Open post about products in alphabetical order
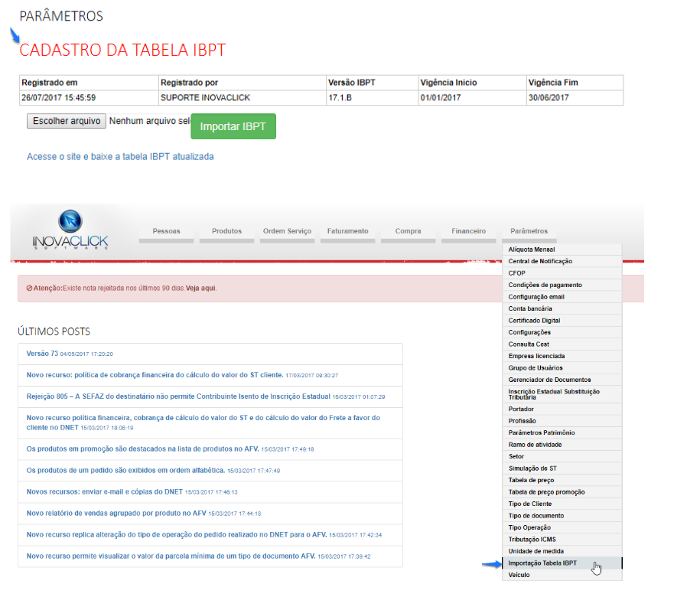This screenshot has width=700, height=597. 125,470
